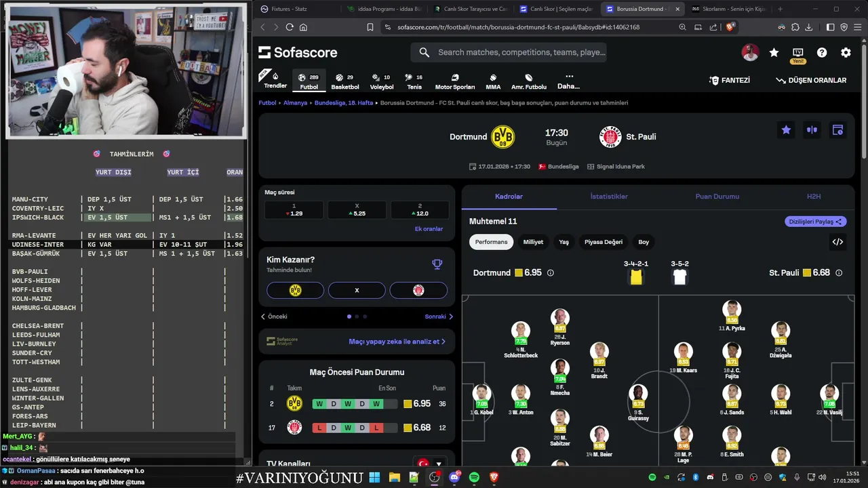868x488 pixels.
Task: Switch to the Basketbol sport tab
Action: [345, 81]
